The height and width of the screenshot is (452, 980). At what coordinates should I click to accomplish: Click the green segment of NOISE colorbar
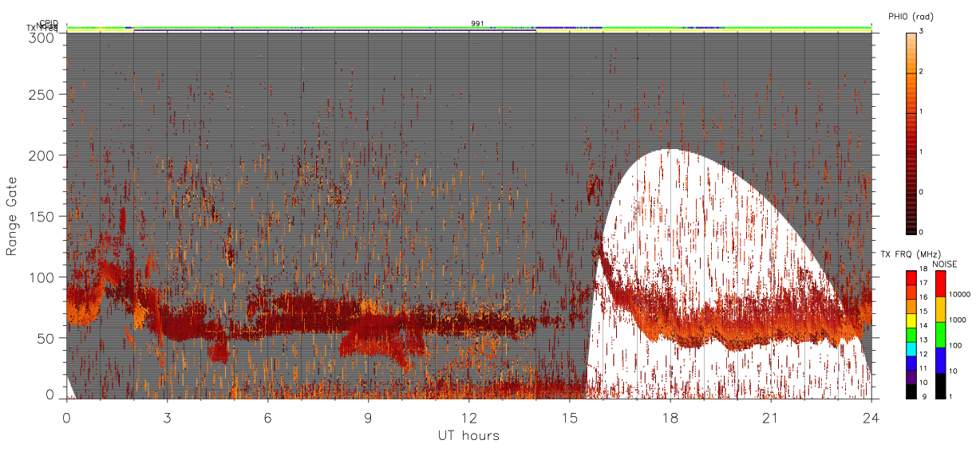940,335
